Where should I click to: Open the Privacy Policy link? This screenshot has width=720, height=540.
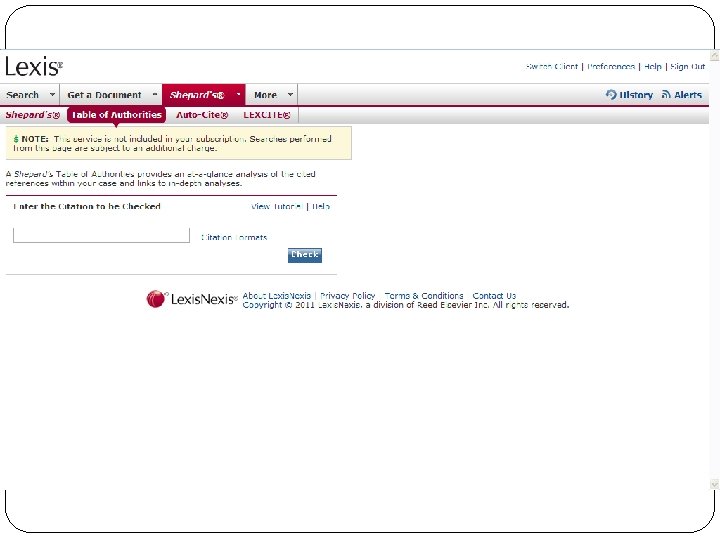coord(348,296)
